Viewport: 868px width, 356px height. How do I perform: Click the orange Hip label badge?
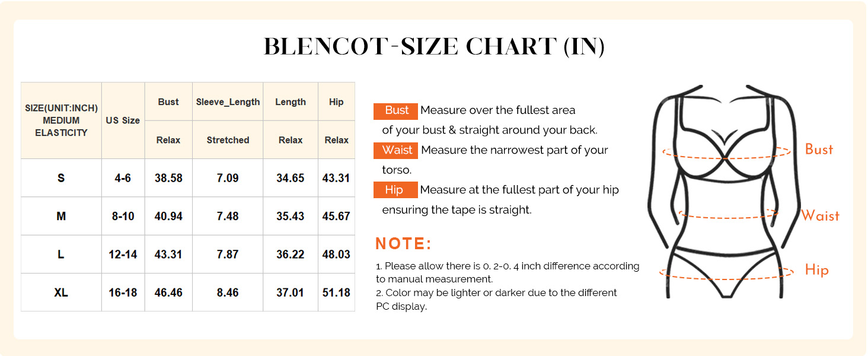click(x=395, y=190)
